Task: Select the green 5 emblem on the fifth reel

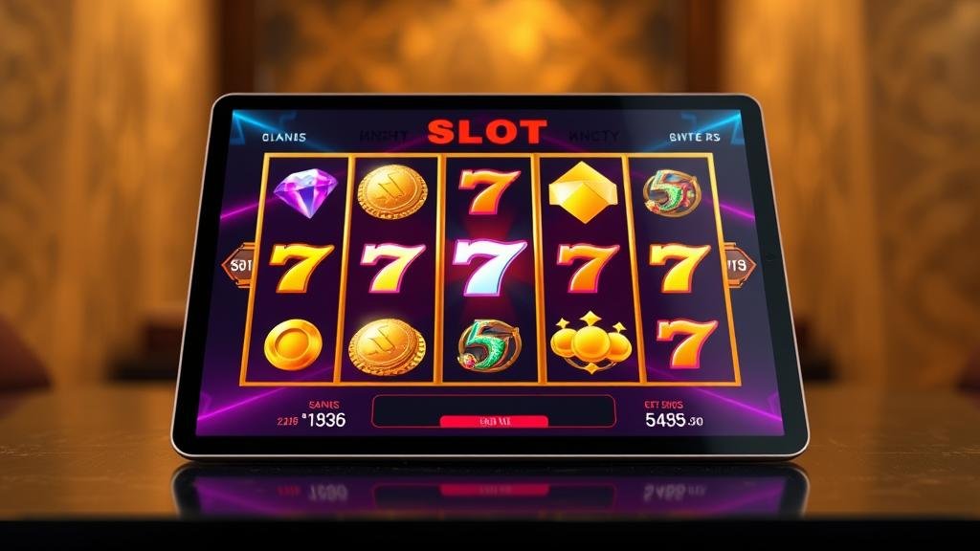Action: point(672,193)
